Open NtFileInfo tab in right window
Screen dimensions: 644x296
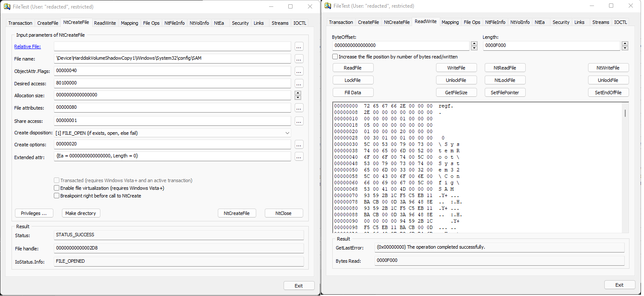(x=495, y=22)
